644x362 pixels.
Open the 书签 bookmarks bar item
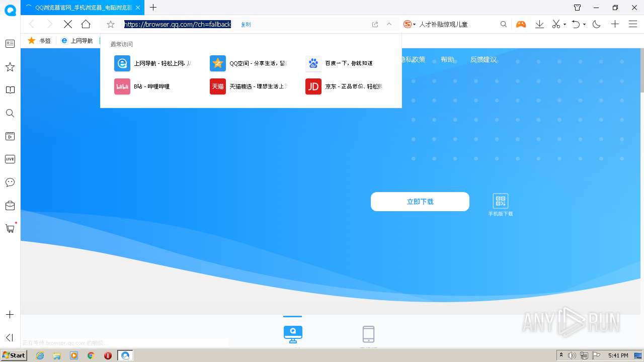click(39, 41)
